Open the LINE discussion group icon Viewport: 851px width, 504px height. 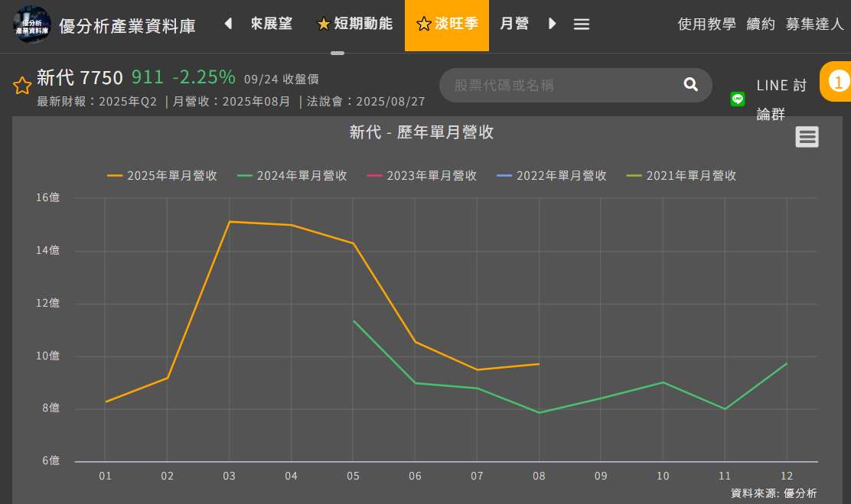738,99
